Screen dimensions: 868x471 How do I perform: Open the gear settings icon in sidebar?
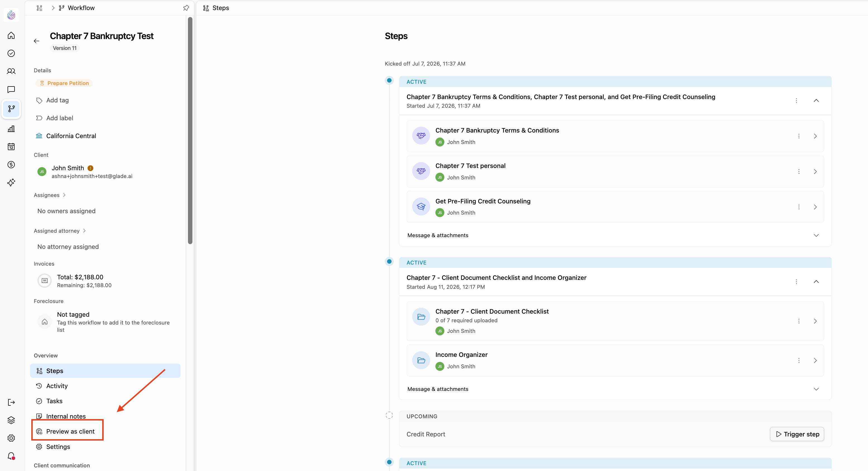pyautogui.click(x=11, y=438)
